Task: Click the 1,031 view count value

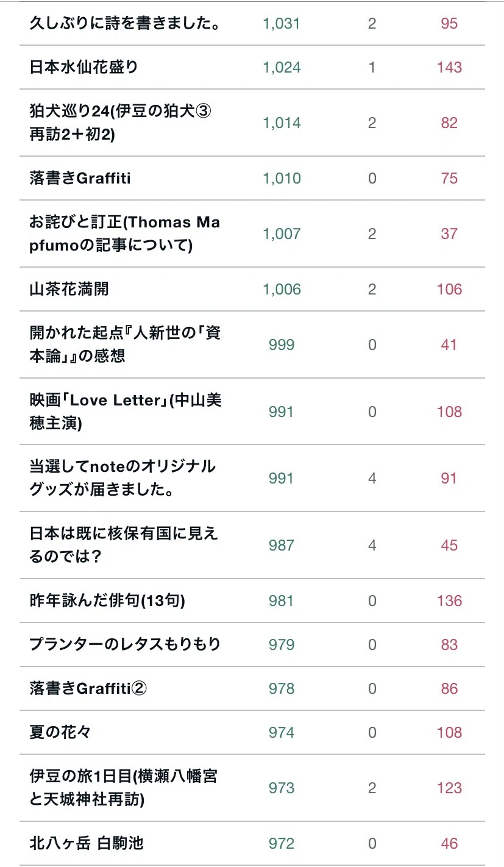Action: (282, 23)
